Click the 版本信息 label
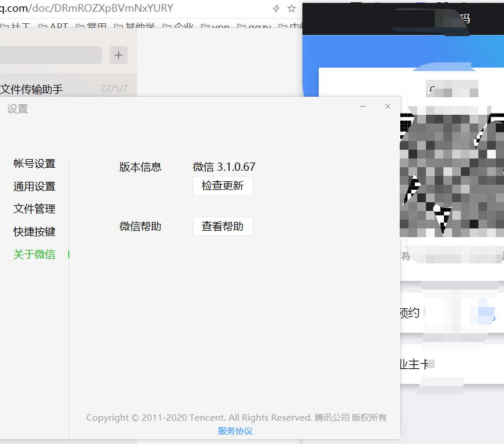The image size is (504, 444). [x=140, y=167]
